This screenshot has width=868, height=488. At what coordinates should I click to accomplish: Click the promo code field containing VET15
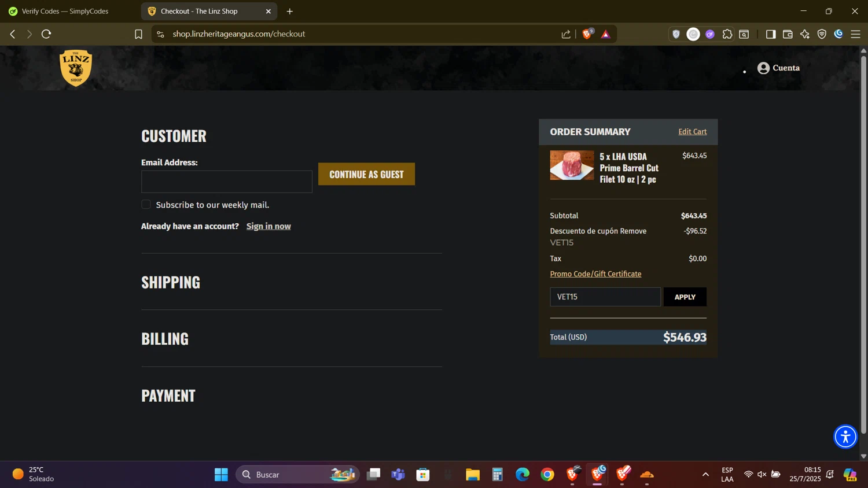[x=605, y=297]
